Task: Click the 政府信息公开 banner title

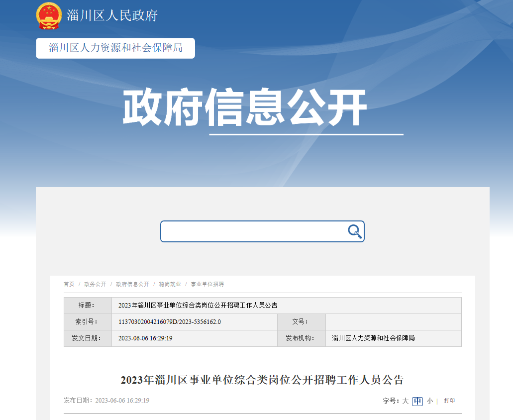Action: pos(245,107)
